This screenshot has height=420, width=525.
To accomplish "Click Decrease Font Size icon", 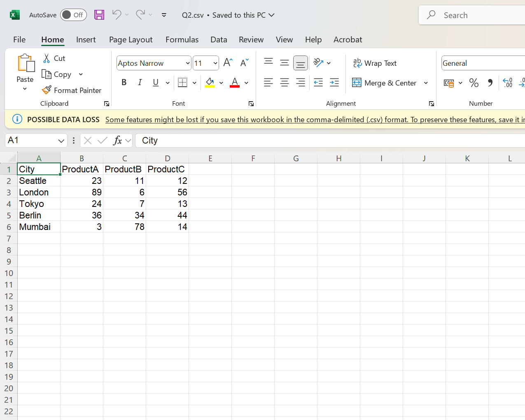I will pyautogui.click(x=244, y=63).
